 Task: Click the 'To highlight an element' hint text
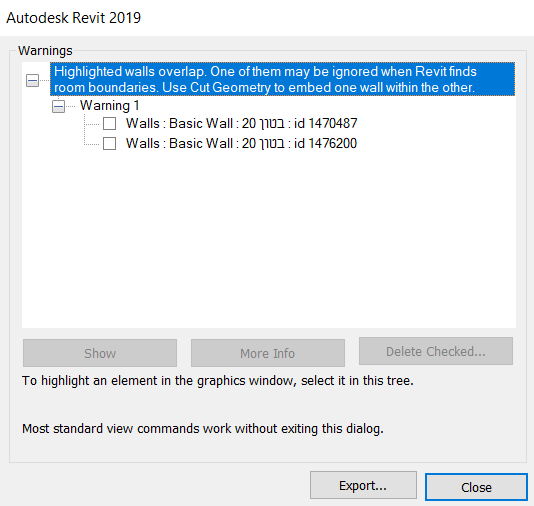click(x=218, y=381)
